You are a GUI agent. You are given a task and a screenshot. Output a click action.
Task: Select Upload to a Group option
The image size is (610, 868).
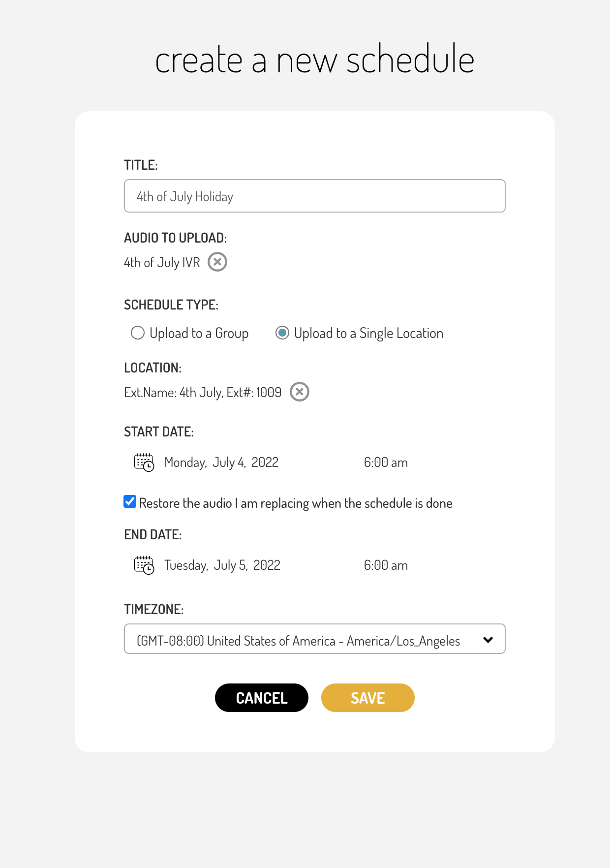(x=138, y=333)
